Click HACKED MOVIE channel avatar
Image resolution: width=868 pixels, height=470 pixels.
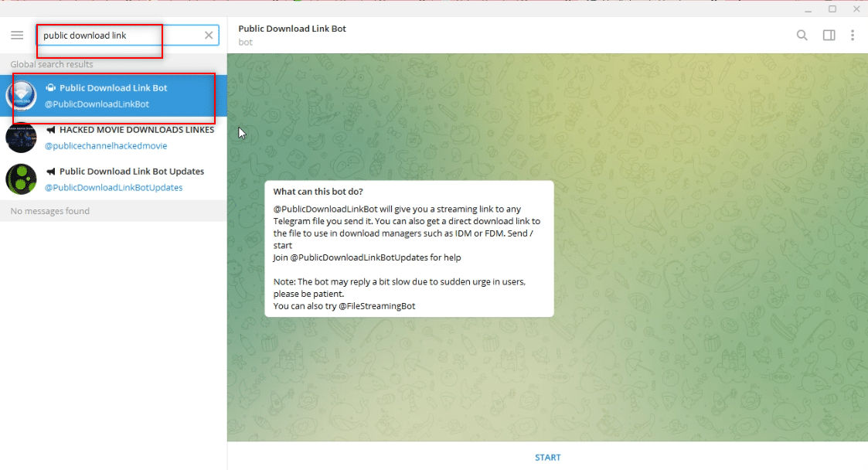[21, 138]
